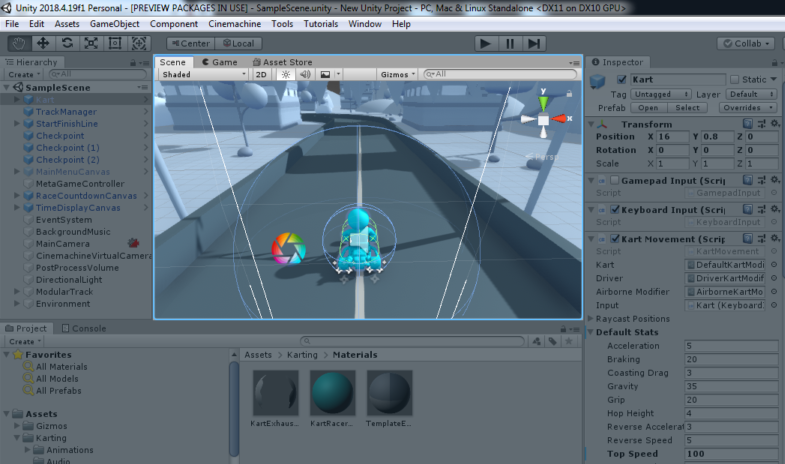Collapse the Default Stats foldout
Screen dimensions: 785x464
pos(591,332)
